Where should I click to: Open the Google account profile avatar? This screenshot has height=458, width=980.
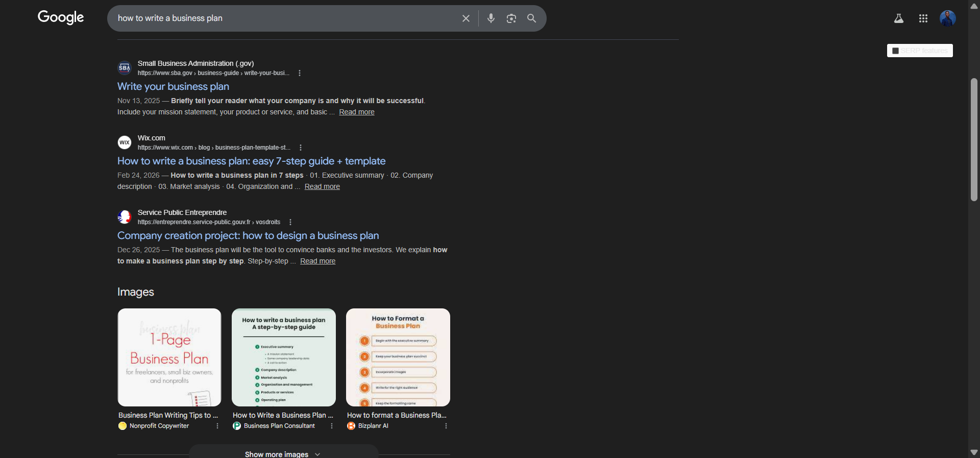coord(948,18)
